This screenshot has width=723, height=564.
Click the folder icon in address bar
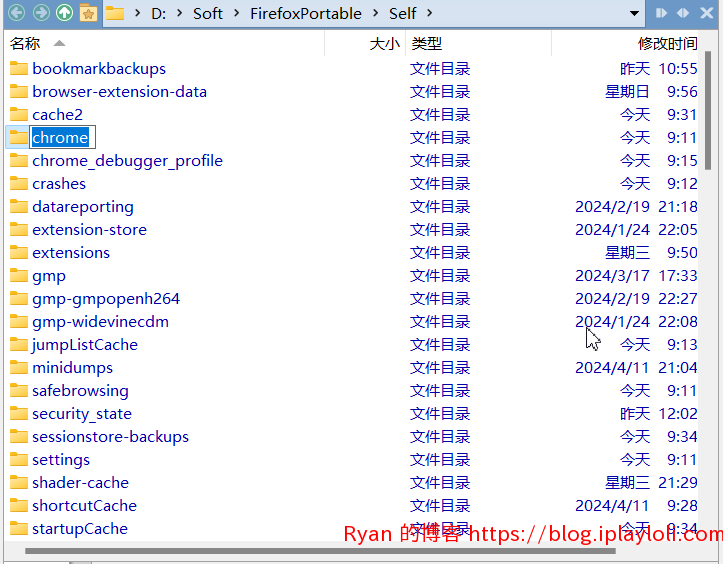tap(115, 13)
